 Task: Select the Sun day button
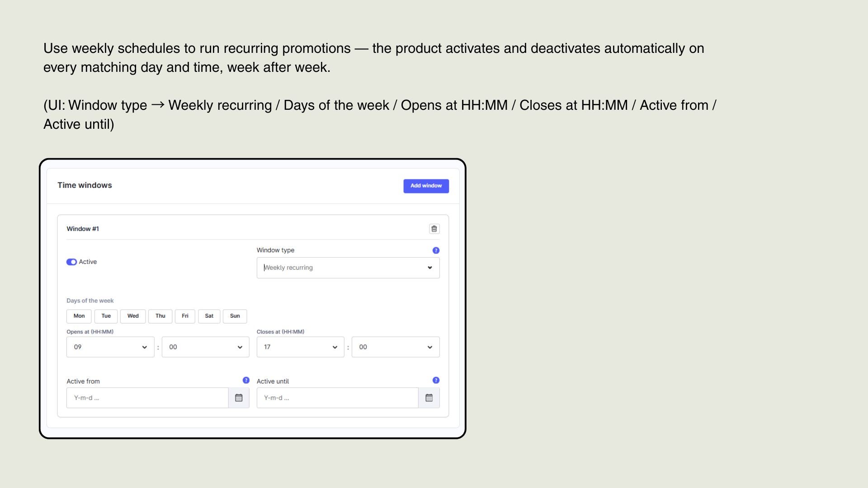pos(235,316)
